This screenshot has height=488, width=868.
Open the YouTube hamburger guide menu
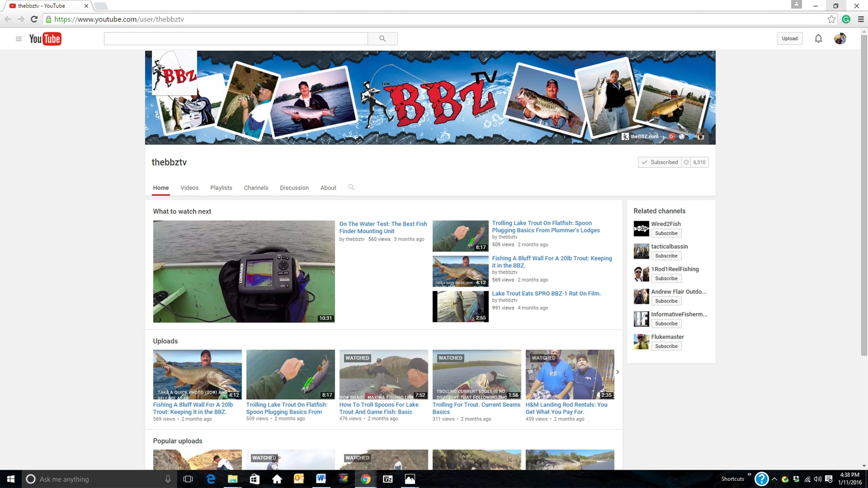tap(19, 39)
